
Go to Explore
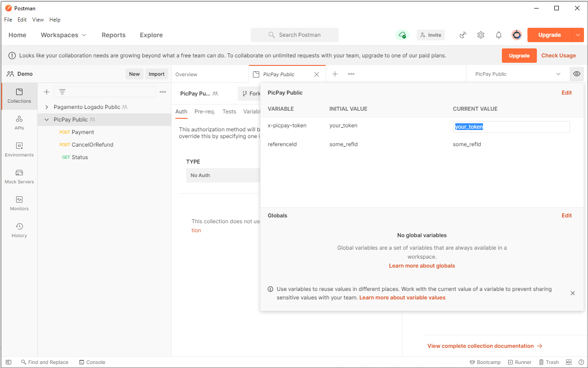point(151,35)
